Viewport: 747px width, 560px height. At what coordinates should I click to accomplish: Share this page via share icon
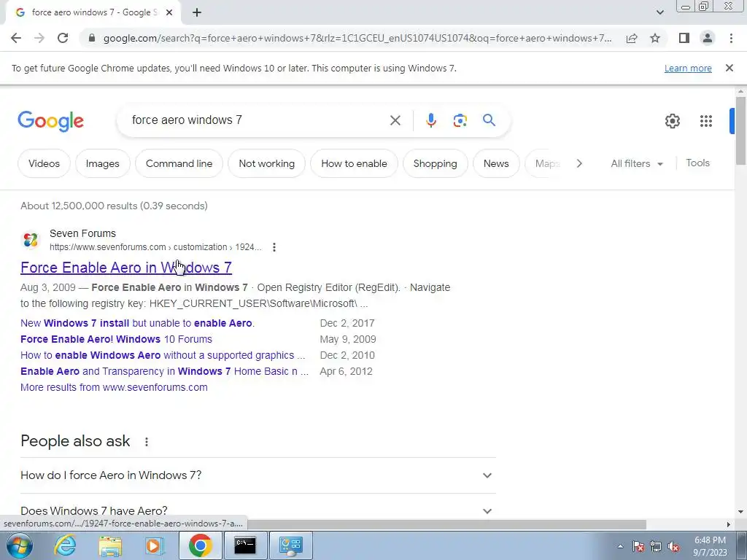632,38
